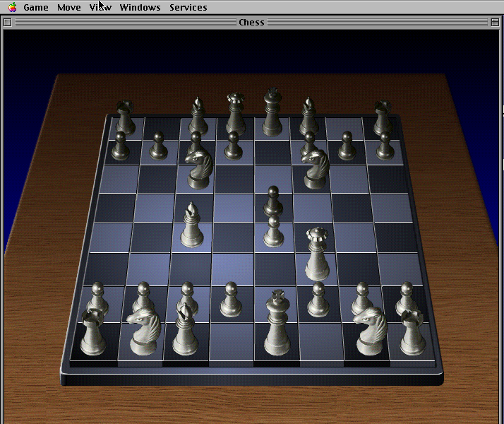This screenshot has width=504, height=424.
Task: Select the black queen on d8
Action: (x=236, y=113)
